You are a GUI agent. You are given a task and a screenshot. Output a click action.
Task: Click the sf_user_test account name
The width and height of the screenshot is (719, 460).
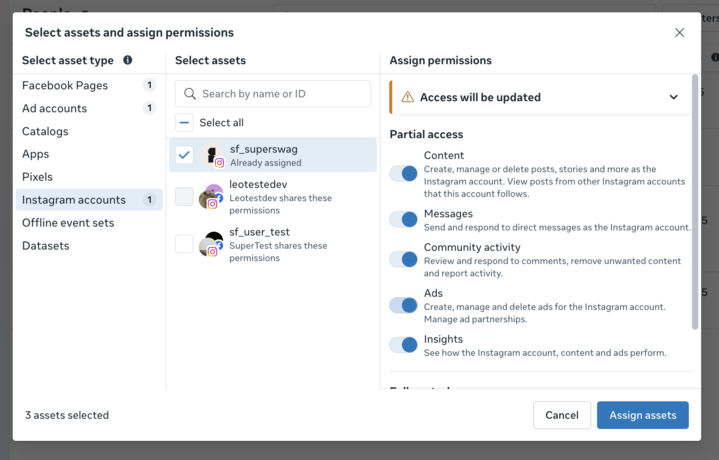tap(260, 232)
